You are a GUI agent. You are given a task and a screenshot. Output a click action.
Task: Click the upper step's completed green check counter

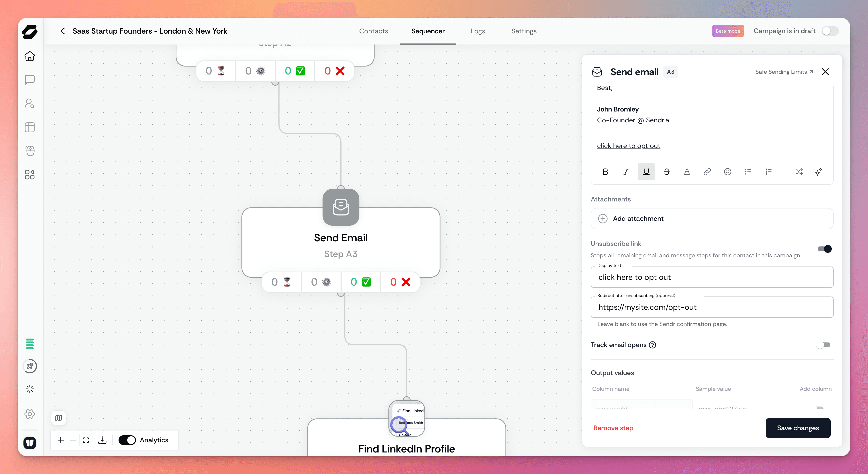click(295, 71)
